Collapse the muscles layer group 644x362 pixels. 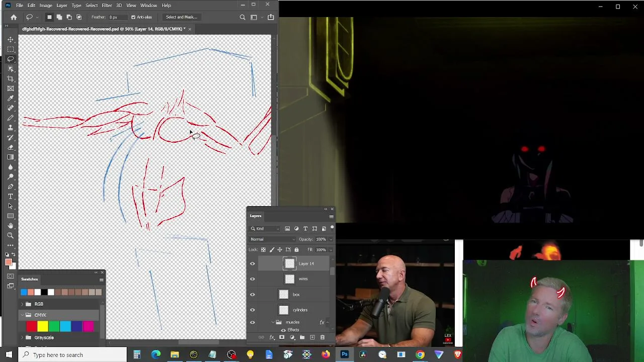(273, 322)
